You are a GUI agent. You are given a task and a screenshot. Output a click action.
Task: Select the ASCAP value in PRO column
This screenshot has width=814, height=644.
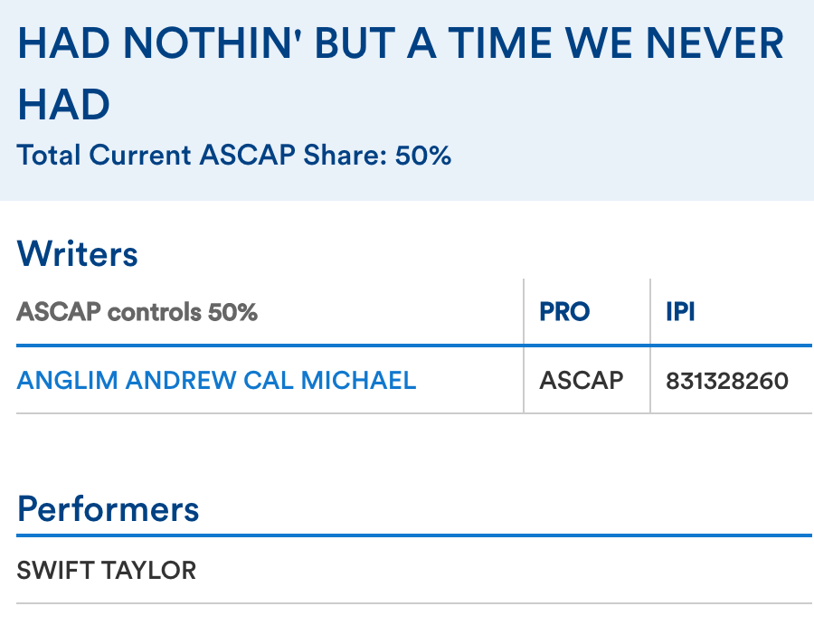(x=581, y=380)
